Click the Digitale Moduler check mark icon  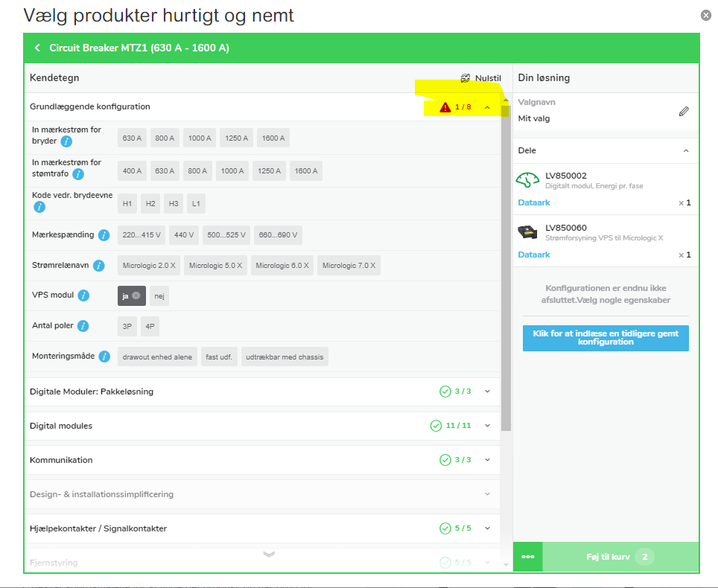(445, 392)
